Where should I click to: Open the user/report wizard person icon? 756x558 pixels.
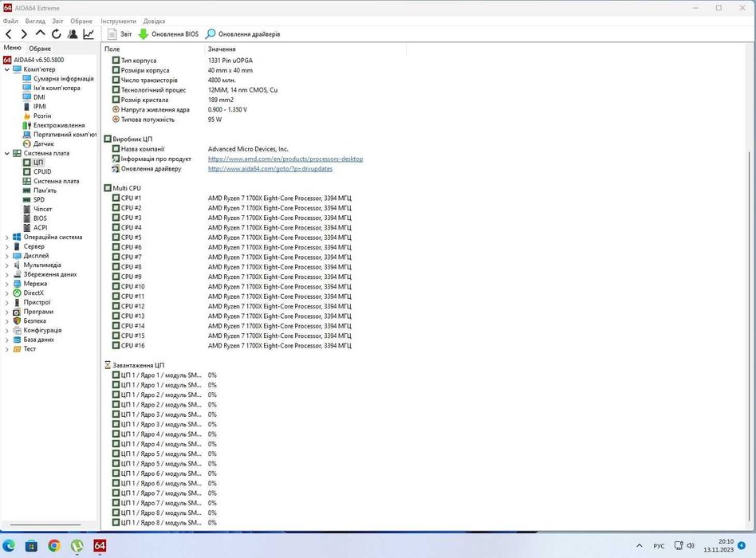(x=73, y=34)
